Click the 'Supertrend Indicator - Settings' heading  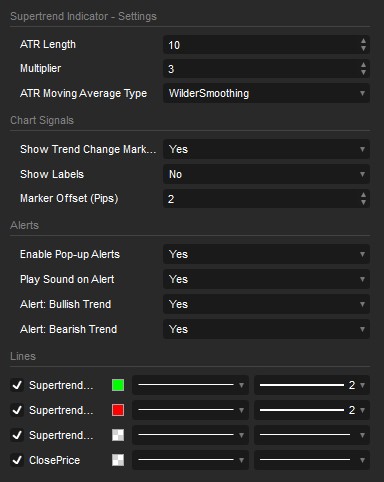83,16
